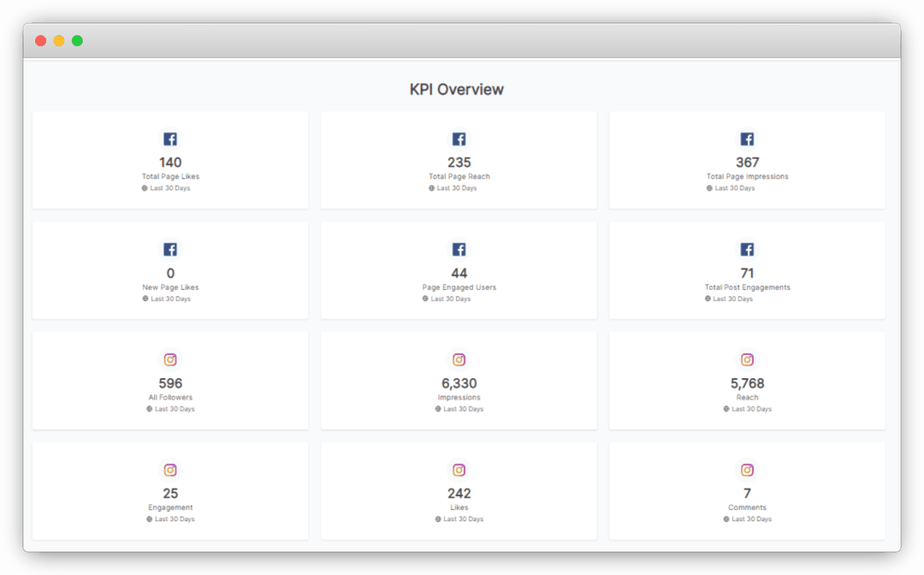
Task: Click the All Followers label
Action: pyautogui.click(x=170, y=397)
